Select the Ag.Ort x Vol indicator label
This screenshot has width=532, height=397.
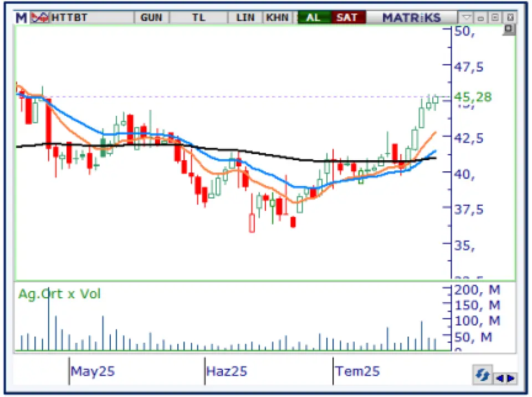point(59,294)
